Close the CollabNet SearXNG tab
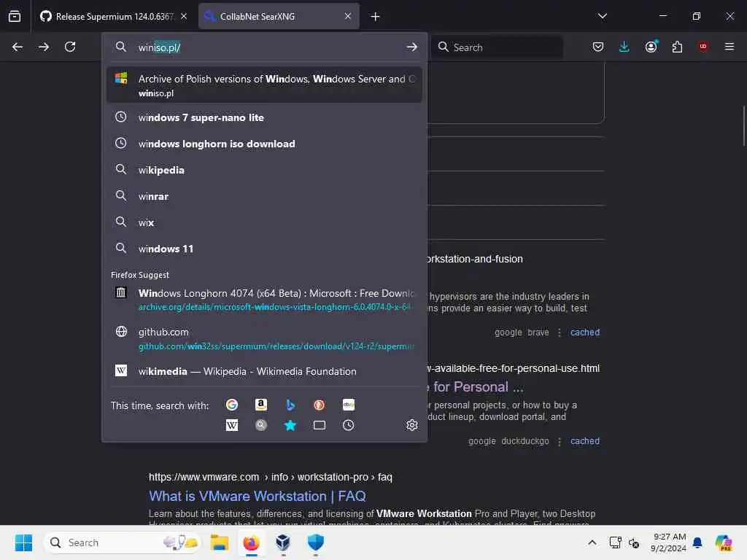 pyautogui.click(x=348, y=16)
